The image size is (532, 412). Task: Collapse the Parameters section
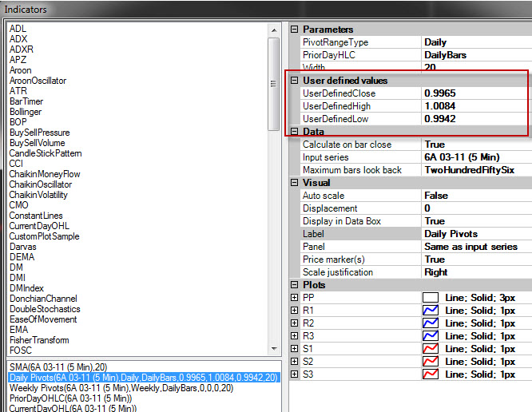click(x=295, y=30)
